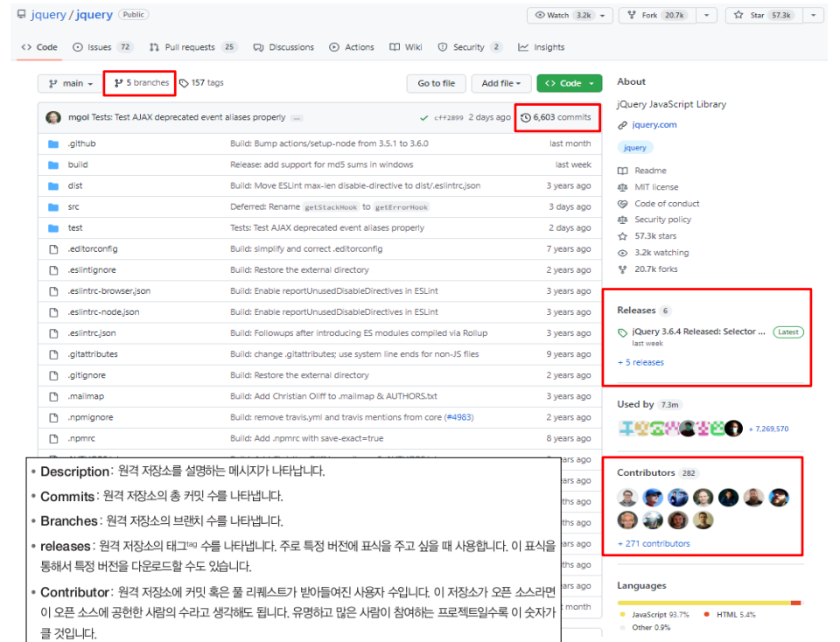Viewport: 840px width, 642px height.
Task: Click mgol's avatar in commit header
Action: pos(53,117)
